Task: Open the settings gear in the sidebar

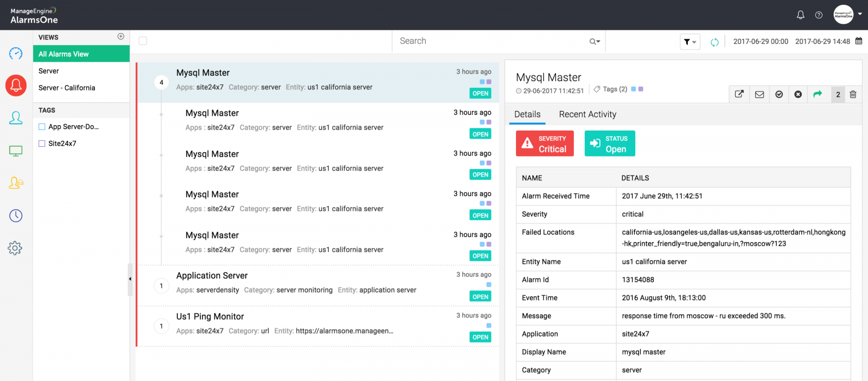Action: pos(15,248)
